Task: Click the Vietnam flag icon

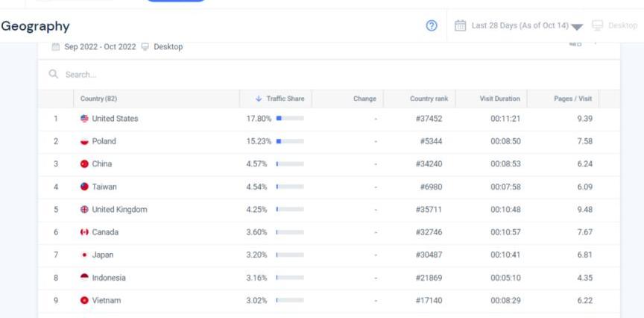Action: (x=84, y=300)
